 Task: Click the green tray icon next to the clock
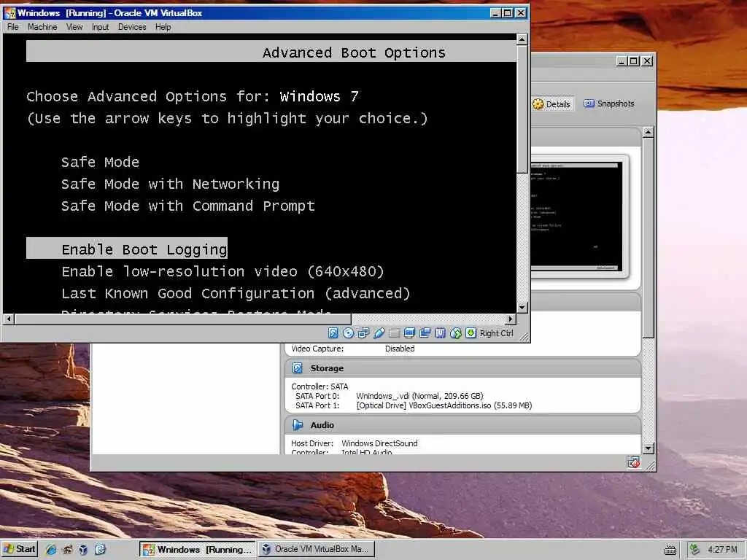point(695,550)
